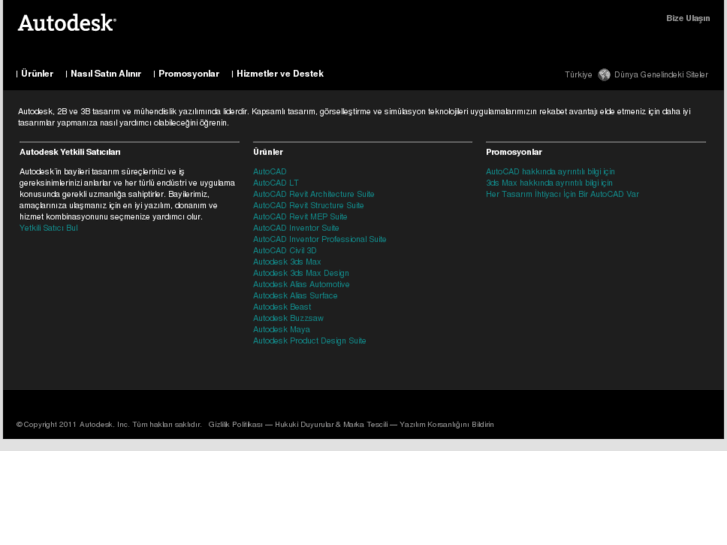
Task: Open the Autodesk Alias Surface link
Action: [x=295, y=296]
